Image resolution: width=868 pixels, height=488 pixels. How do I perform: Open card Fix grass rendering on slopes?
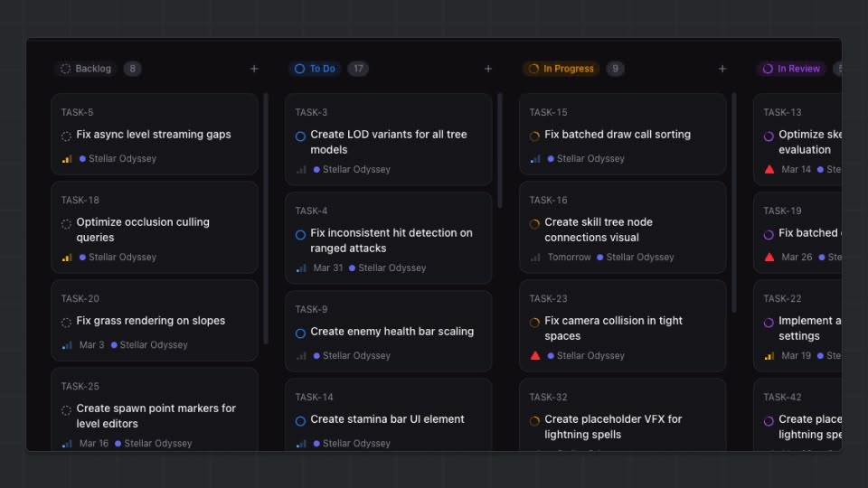pyautogui.click(x=155, y=321)
